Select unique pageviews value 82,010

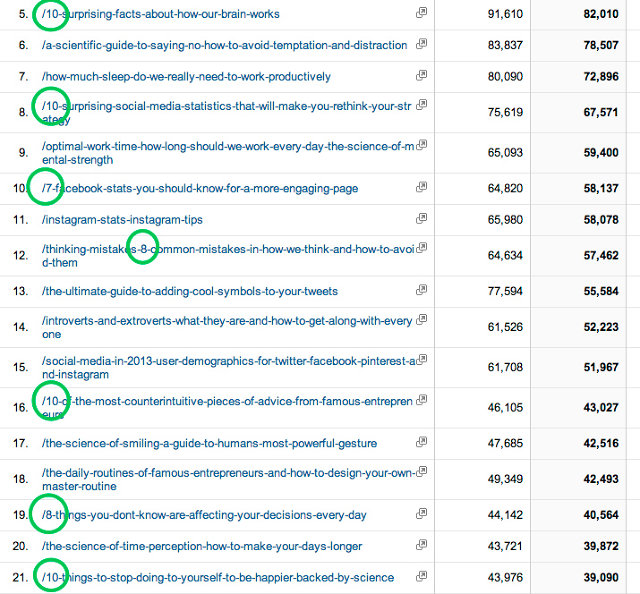[x=601, y=14]
